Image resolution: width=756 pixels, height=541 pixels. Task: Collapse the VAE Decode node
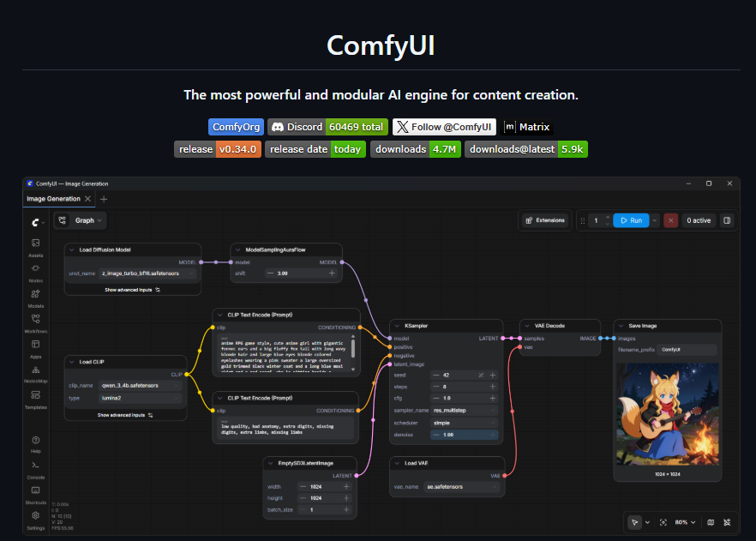tap(527, 326)
